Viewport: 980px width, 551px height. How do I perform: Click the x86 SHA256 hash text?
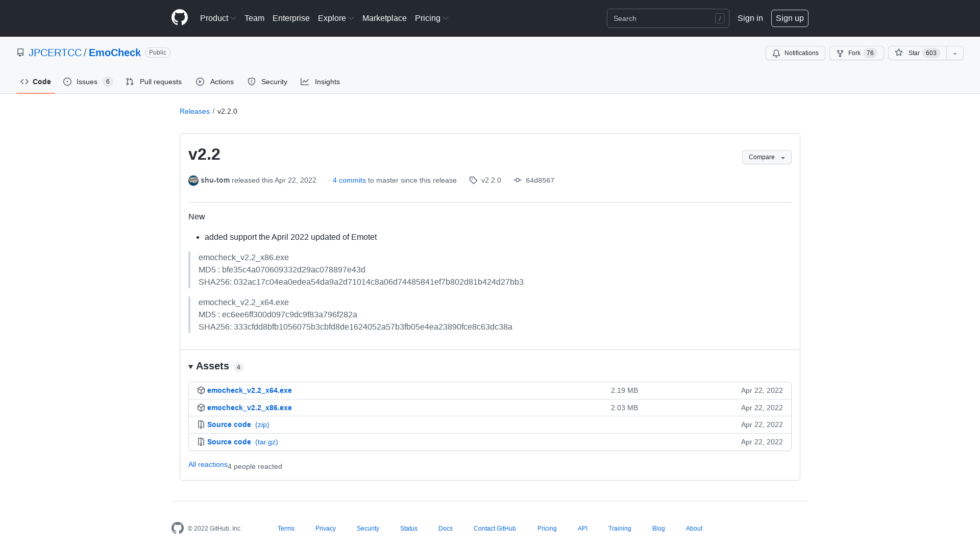click(x=361, y=282)
